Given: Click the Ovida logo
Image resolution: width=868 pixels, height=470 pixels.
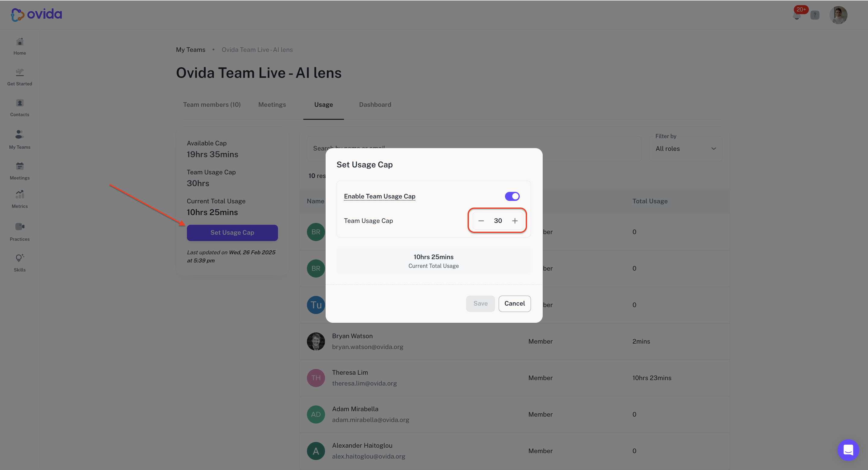Looking at the screenshot, I should 36,14.
